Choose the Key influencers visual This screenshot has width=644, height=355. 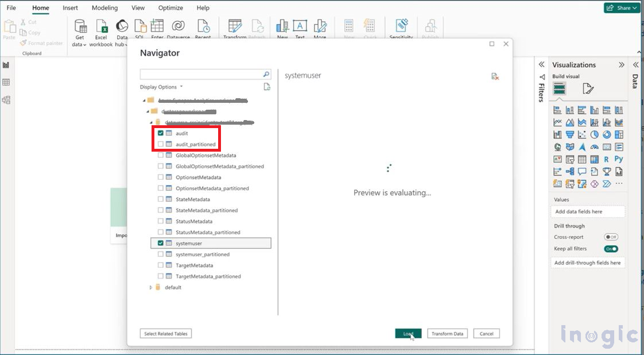(x=557, y=172)
